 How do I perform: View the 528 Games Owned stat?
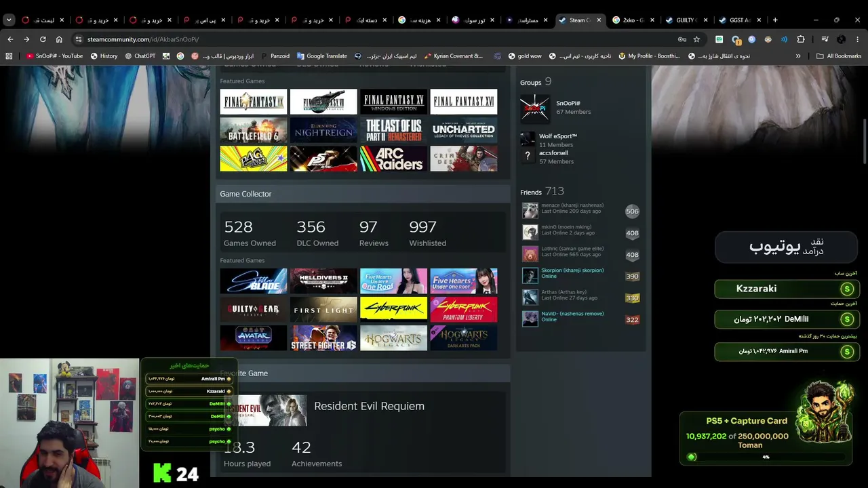click(x=250, y=233)
